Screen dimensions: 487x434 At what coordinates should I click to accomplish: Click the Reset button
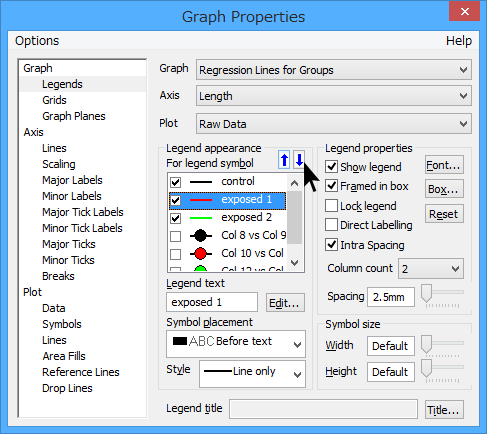[x=444, y=214]
